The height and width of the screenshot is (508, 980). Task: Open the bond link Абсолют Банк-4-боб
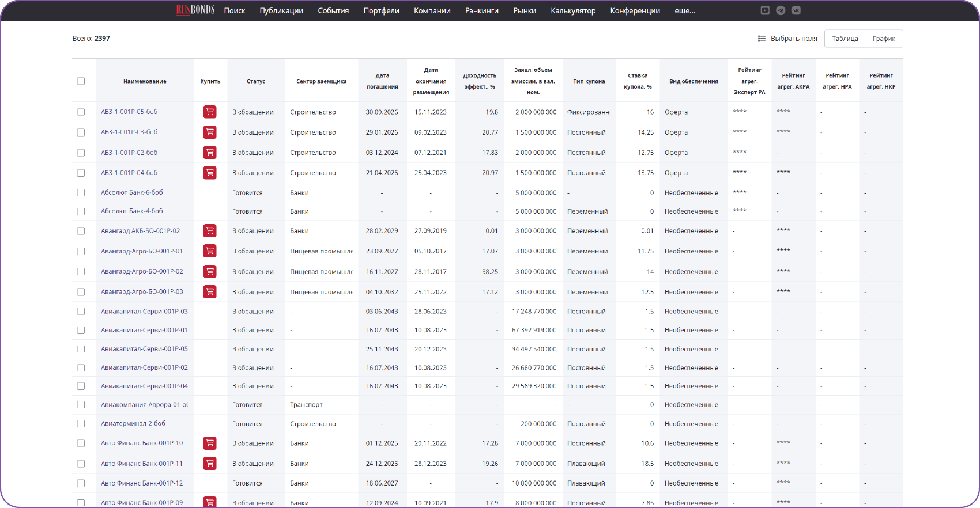click(x=132, y=211)
